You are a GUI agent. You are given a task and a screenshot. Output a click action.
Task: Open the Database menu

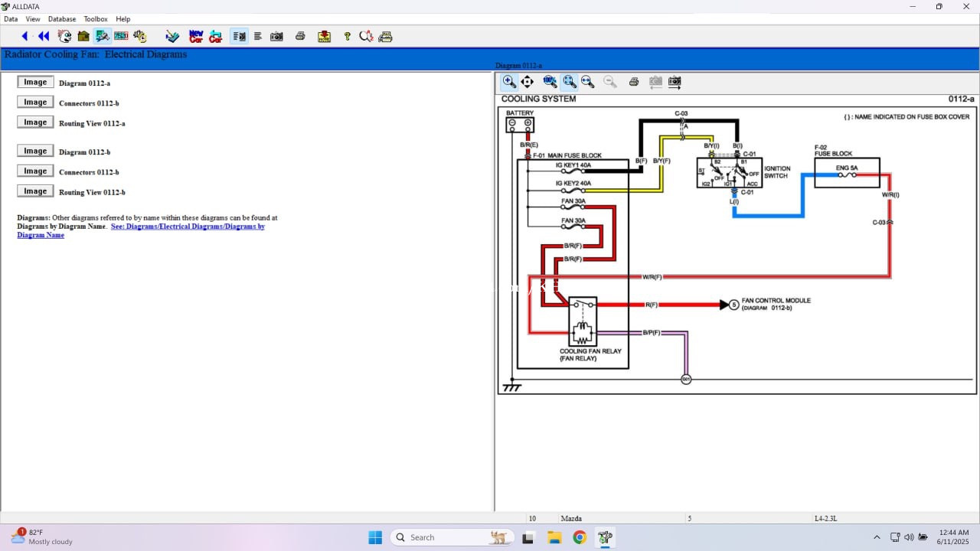click(62, 18)
